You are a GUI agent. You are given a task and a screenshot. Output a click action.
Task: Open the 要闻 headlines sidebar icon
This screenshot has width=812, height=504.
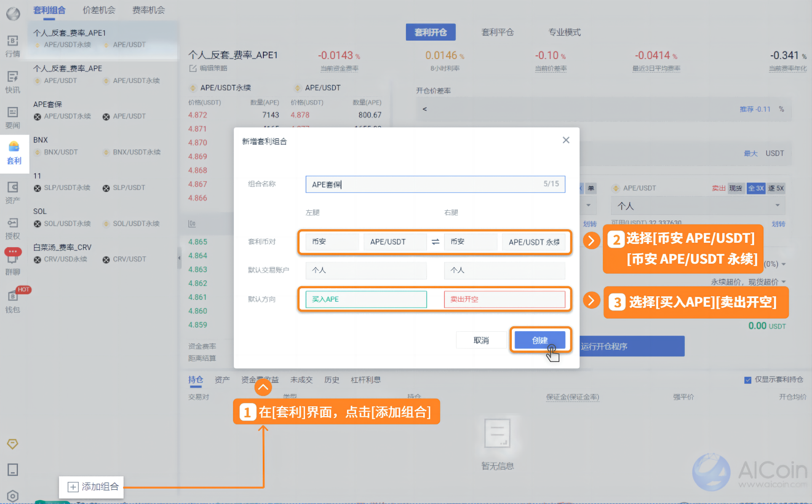coord(13,118)
